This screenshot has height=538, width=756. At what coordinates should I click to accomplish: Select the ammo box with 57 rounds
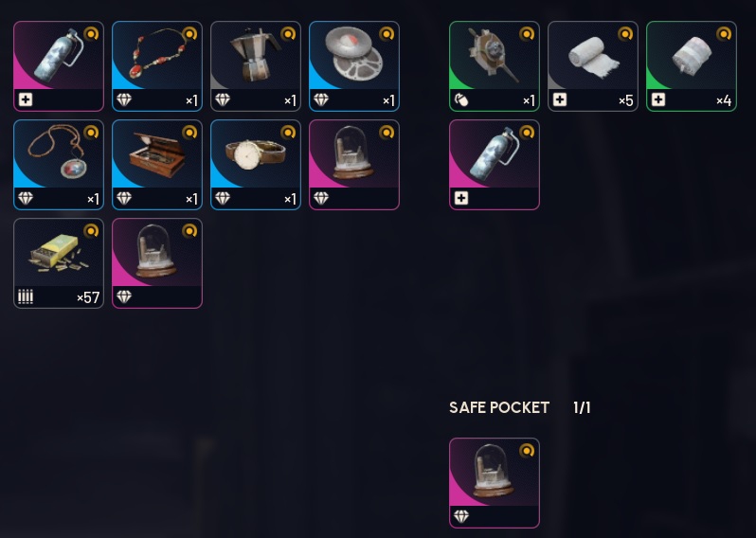(x=59, y=263)
